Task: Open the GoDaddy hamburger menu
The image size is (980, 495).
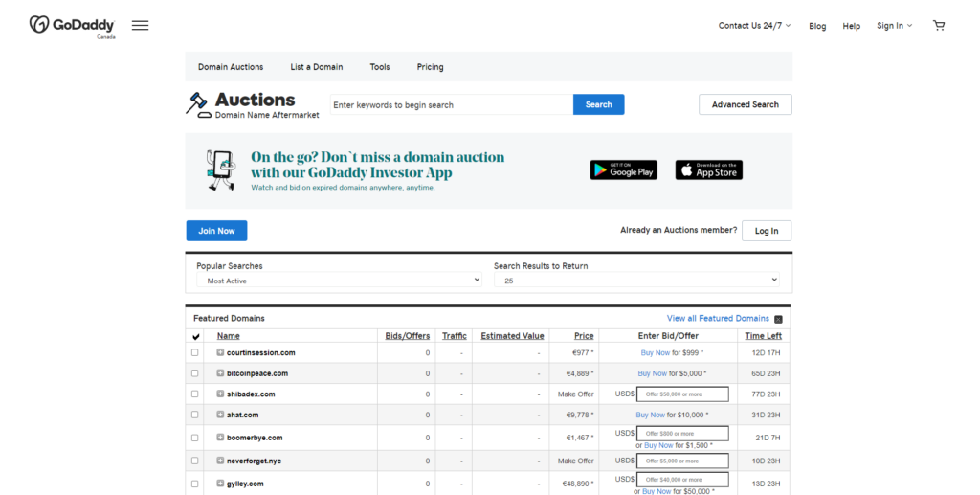Action: pyautogui.click(x=140, y=26)
